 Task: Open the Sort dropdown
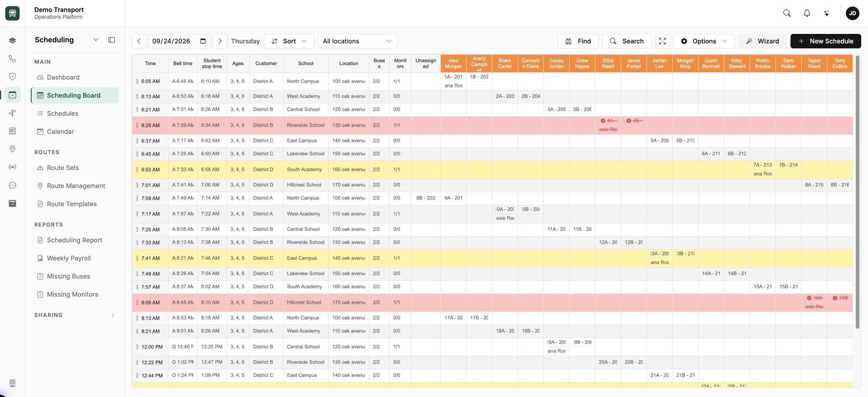[x=289, y=41]
